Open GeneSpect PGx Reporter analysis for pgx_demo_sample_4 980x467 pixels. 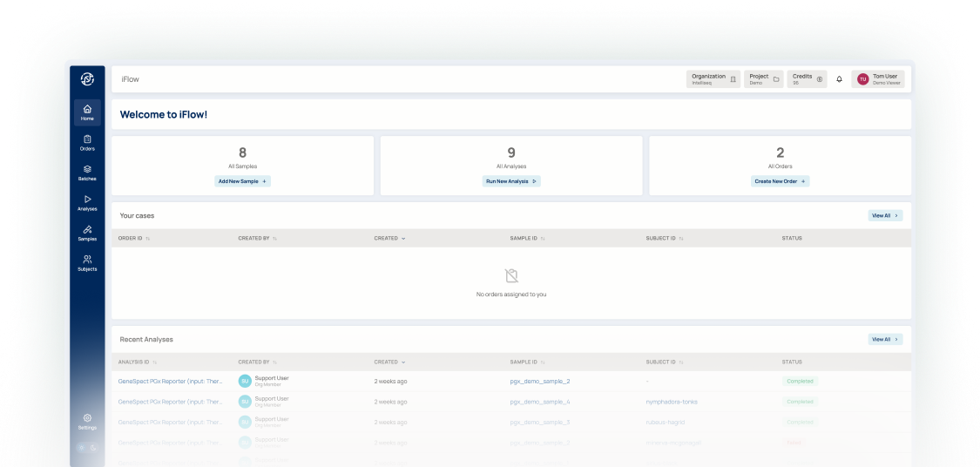170,402
